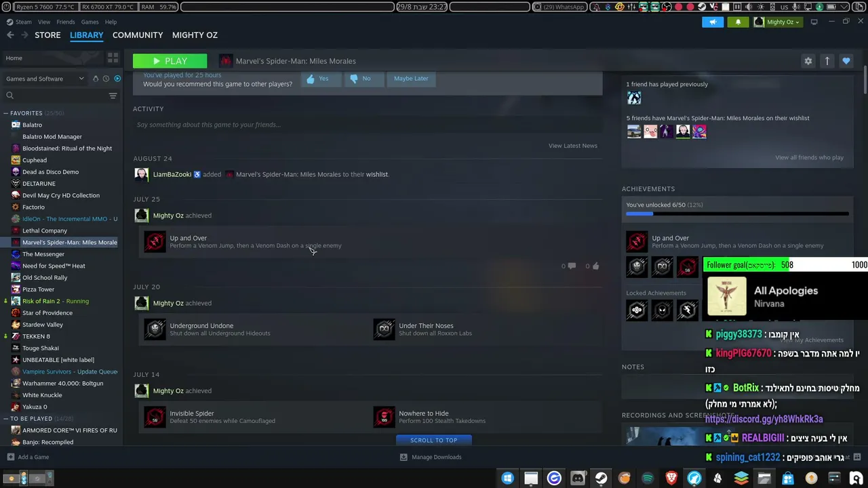Screen dimensions: 868x488
Task: Like the July 25 activity with thumbs-up
Action: pos(595,266)
